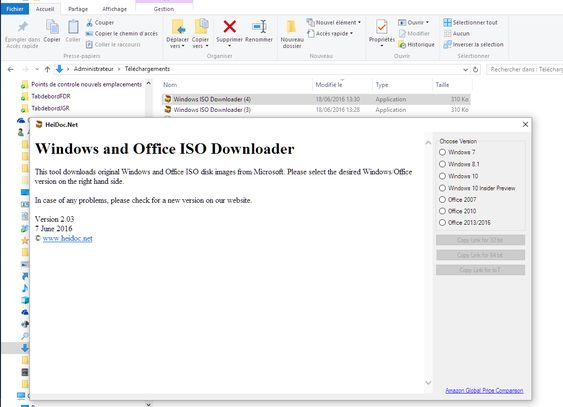The image size is (563, 407).
Task: Click the Nouveau dossier folder icon
Action: tap(291, 27)
